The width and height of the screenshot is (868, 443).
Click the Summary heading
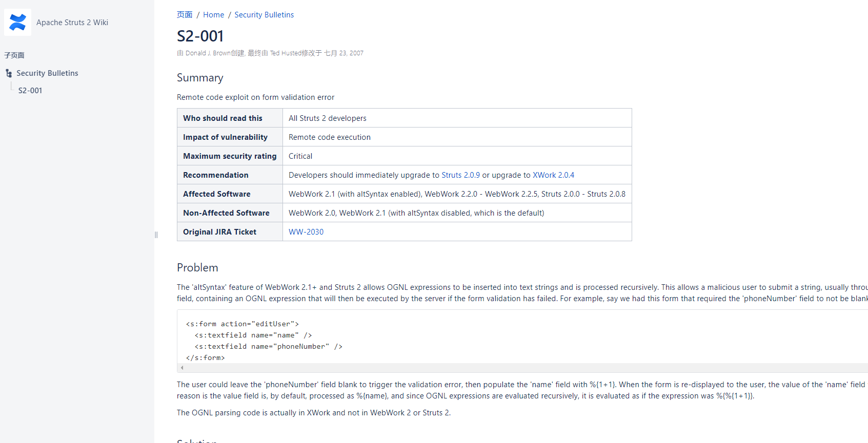click(x=200, y=78)
